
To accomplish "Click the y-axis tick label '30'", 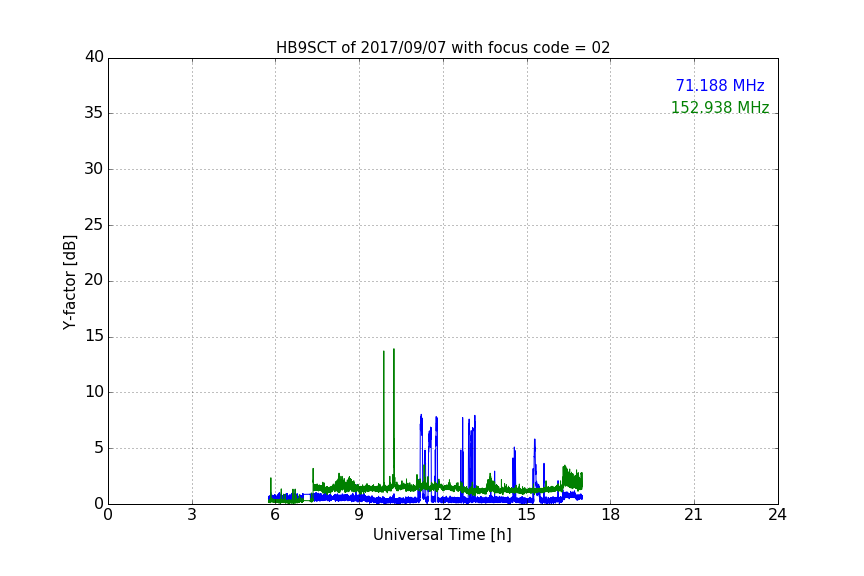I will [x=94, y=169].
